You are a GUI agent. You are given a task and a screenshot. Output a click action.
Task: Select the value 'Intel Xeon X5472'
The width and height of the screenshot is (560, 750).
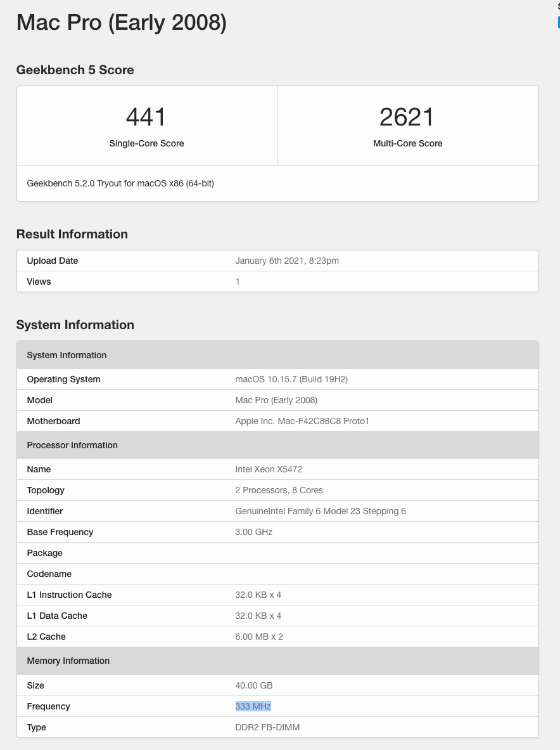click(x=269, y=469)
